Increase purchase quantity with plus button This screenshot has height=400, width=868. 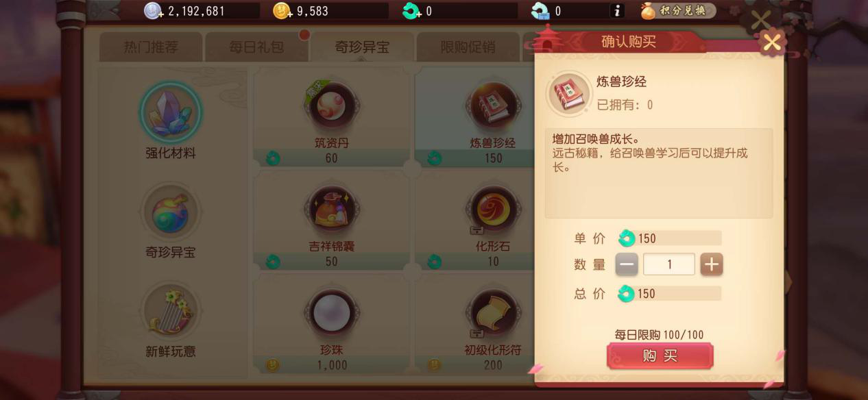point(712,264)
